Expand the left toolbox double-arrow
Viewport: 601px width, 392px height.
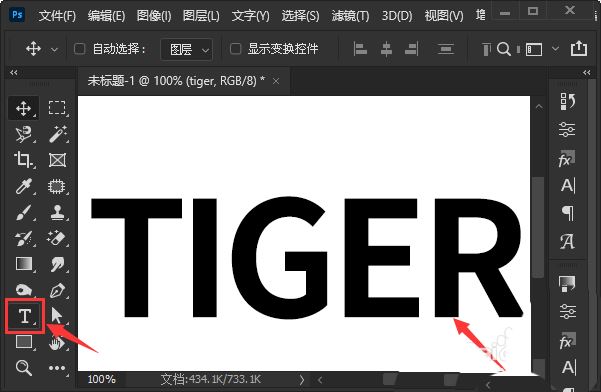[x=14, y=72]
